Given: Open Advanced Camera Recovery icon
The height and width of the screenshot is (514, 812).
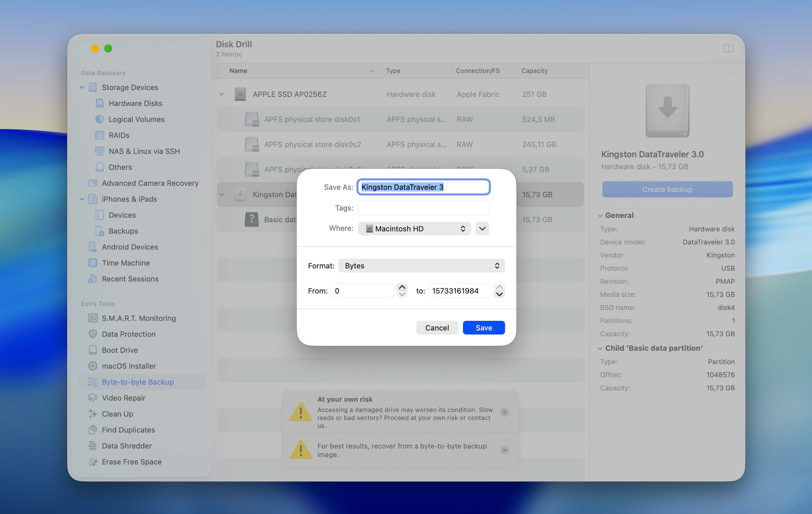Looking at the screenshot, I should click(x=93, y=183).
